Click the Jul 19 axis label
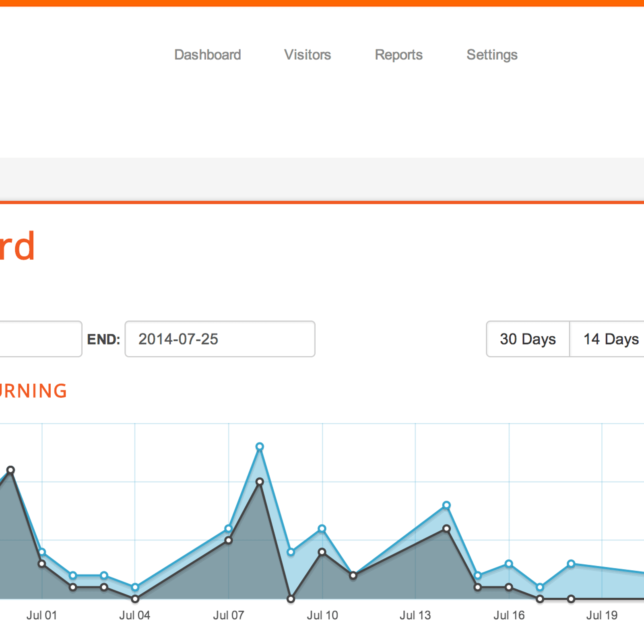Screen dimensions: 644x644 click(602, 615)
